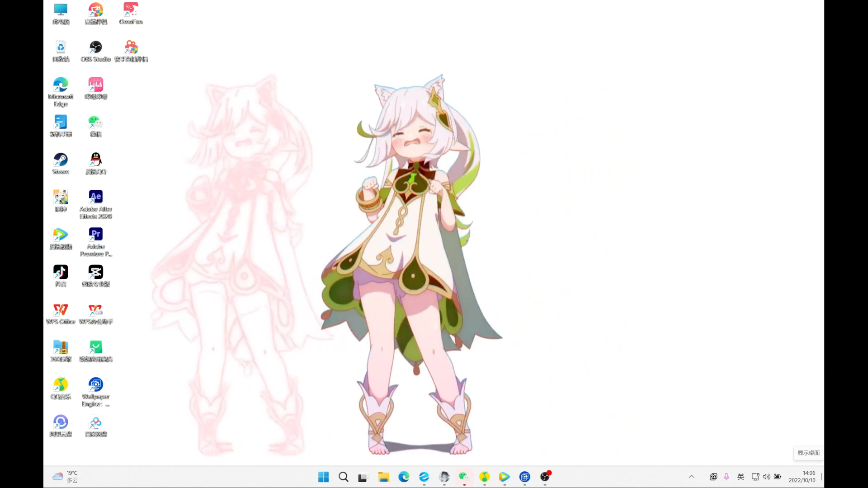Viewport: 868px width, 488px height.
Task: Switch to Tencent Video on the taskbar
Action: point(505,477)
